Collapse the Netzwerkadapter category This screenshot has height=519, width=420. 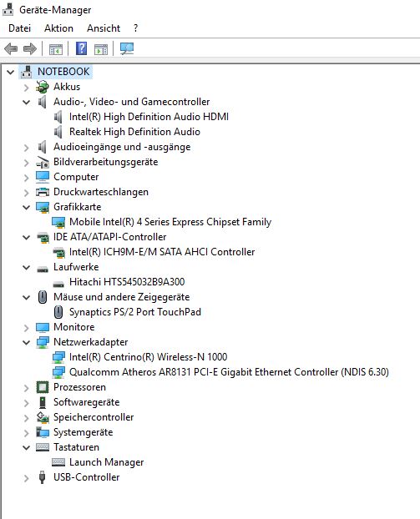[27, 343]
